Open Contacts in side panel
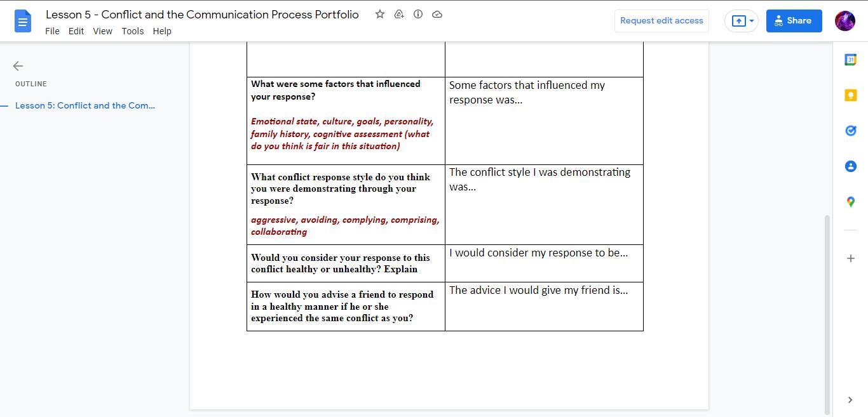868x417 pixels. coord(850,166)
